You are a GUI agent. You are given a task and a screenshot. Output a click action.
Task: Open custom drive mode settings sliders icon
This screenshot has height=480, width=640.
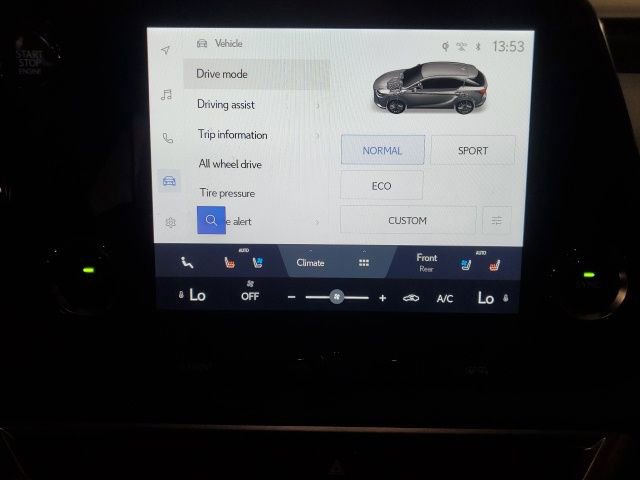tap(497, 221)
